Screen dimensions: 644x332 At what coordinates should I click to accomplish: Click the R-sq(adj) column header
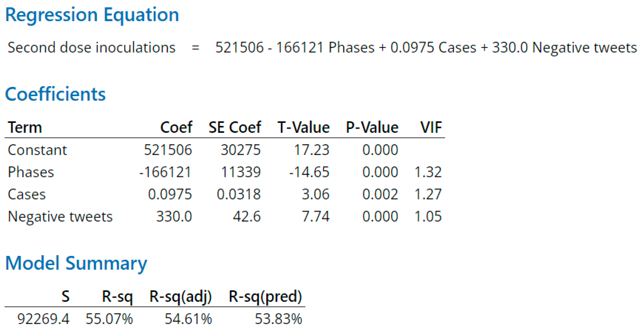(x=180, y=297)
